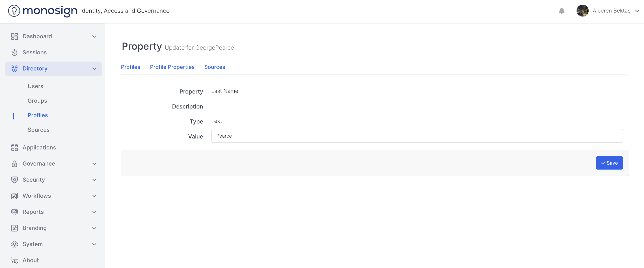
Task: Click the notification bell icon
Action: click(x=562, y=11)
